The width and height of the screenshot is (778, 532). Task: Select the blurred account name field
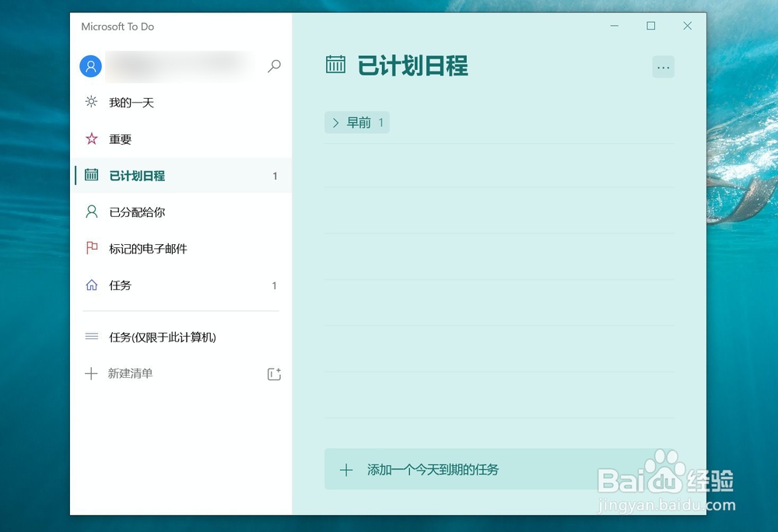pyautogui.click(x=180, y=66)
